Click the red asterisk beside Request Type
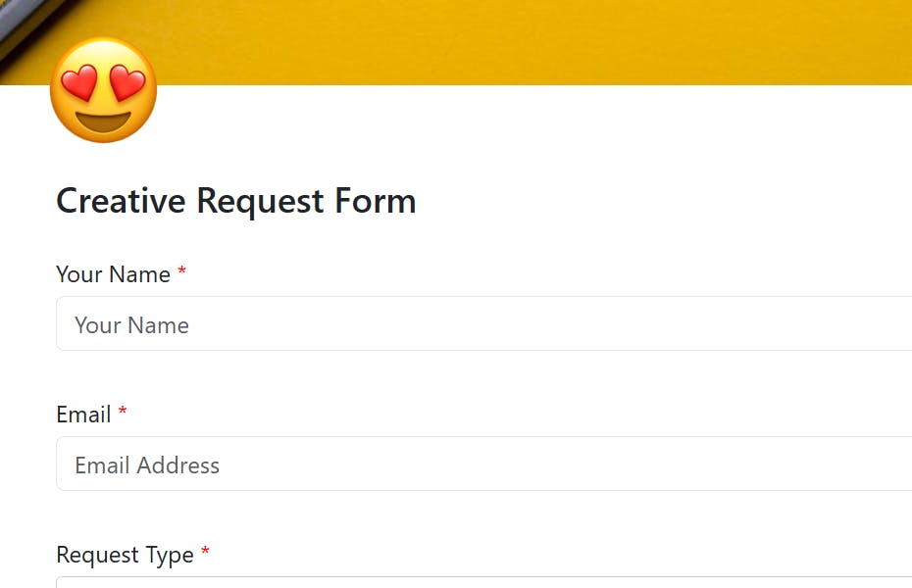This screenshot has width=912, height=588. (205, 554)
